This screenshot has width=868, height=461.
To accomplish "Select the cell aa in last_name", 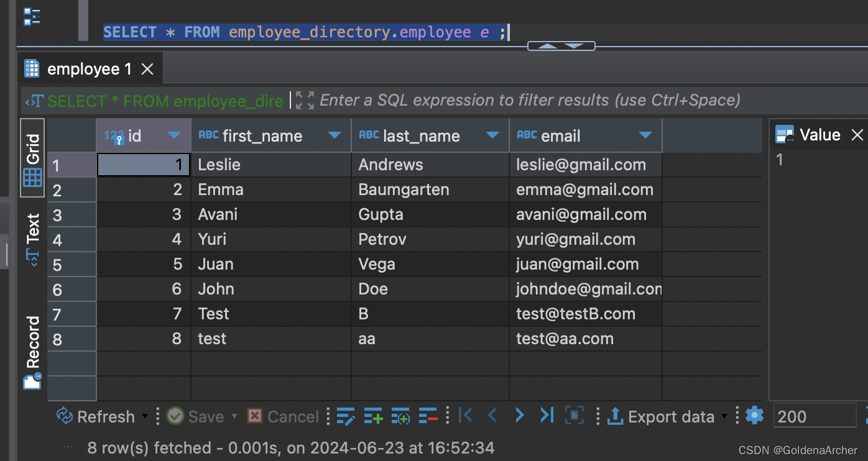I will pyautogui.click(x=430, y=339).
